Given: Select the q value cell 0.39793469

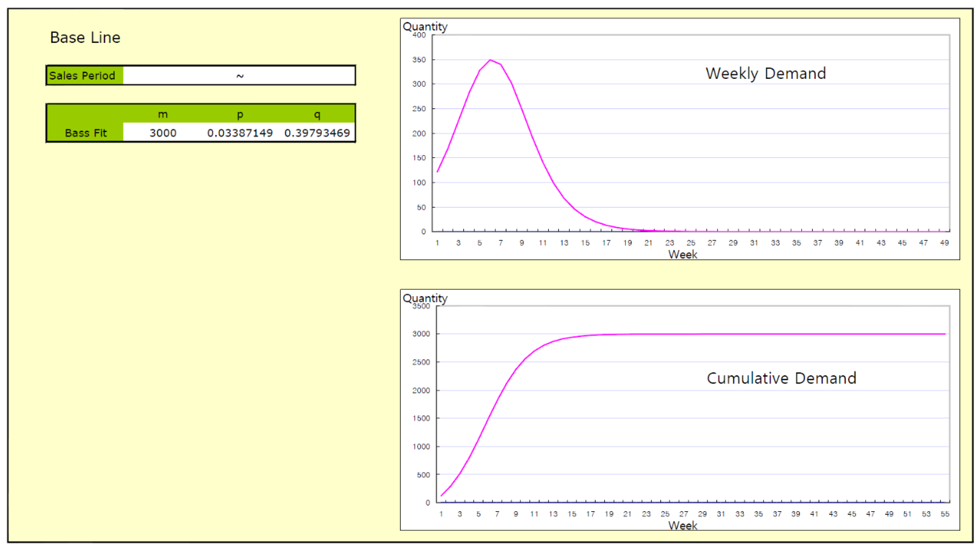Looking at the screenshot, I should coord(317,133).
